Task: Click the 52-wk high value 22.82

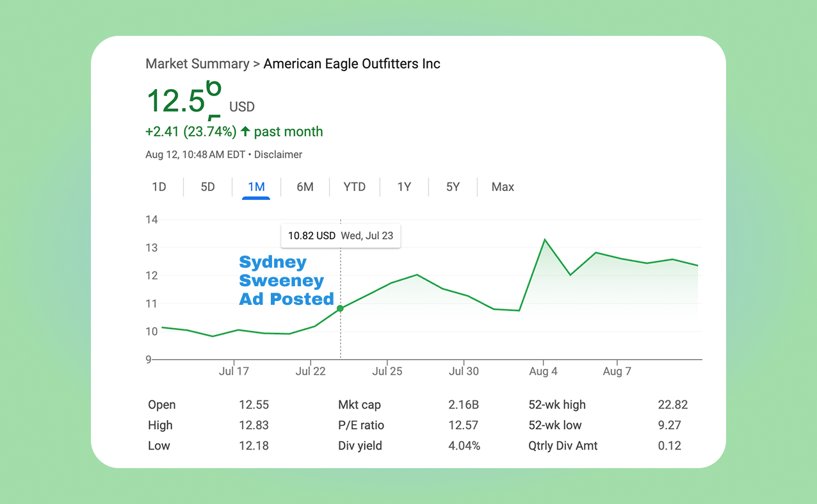Action: [673, 405]
